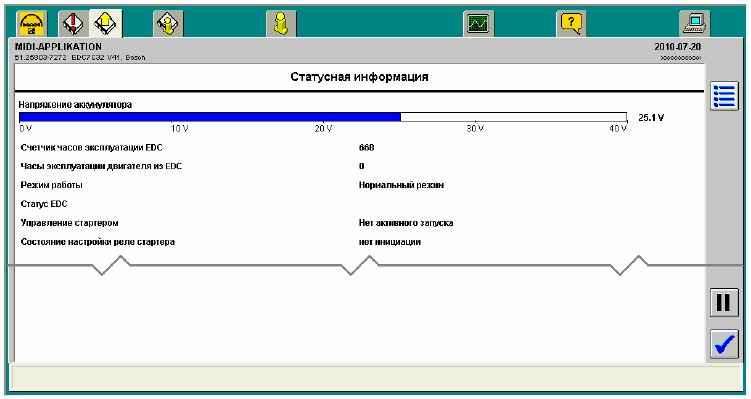Click the blue battery voltage bar
The height and width of the screenshot is (399, 751).
210,117
